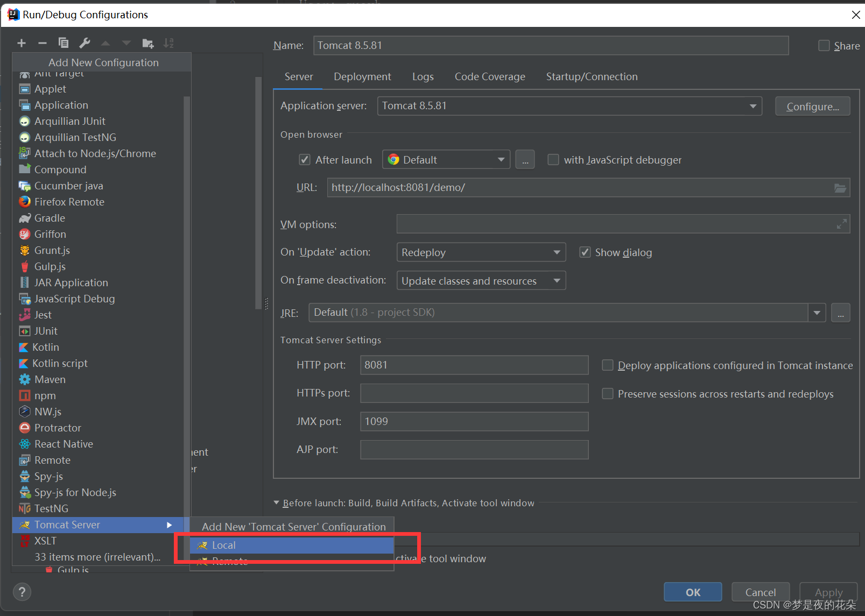Image resolution: width=865 pixels, height=616 pixels.
Task: Click the Move Up arrow icon
Action: click(106, 43)
